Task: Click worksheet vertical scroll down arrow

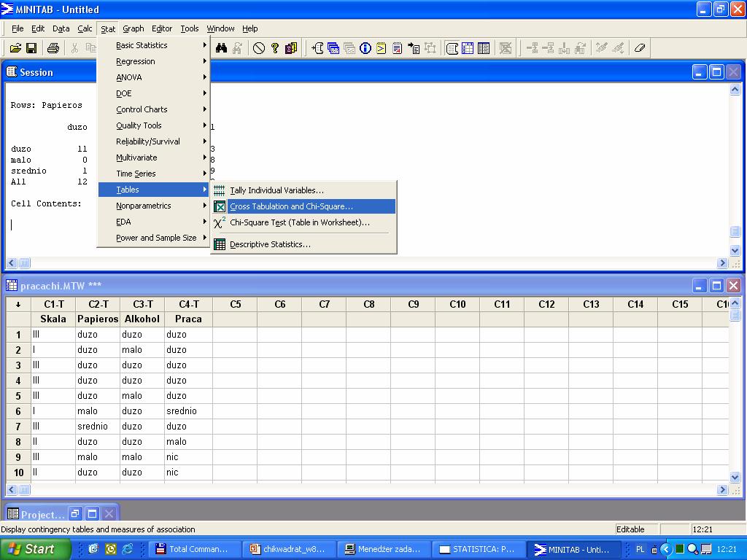Action: pos(735,477)
